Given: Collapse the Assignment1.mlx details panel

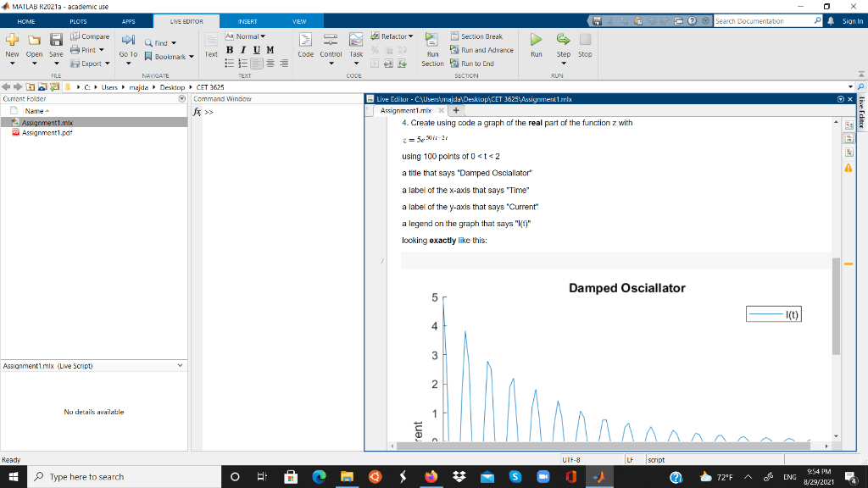Looking at the screenshot, I should click(180, 365).
